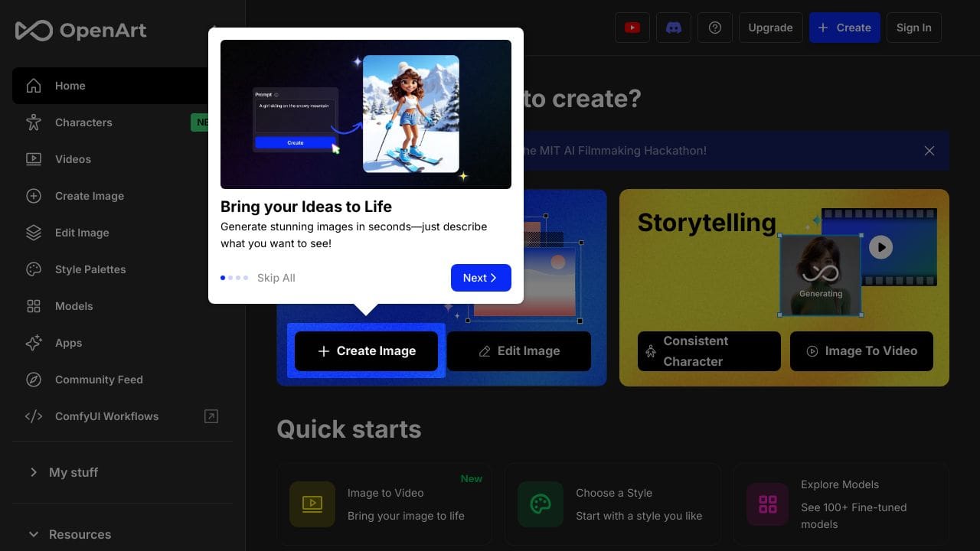Open the Discord community icon
980x551 pixels.
tap(674, 28)
